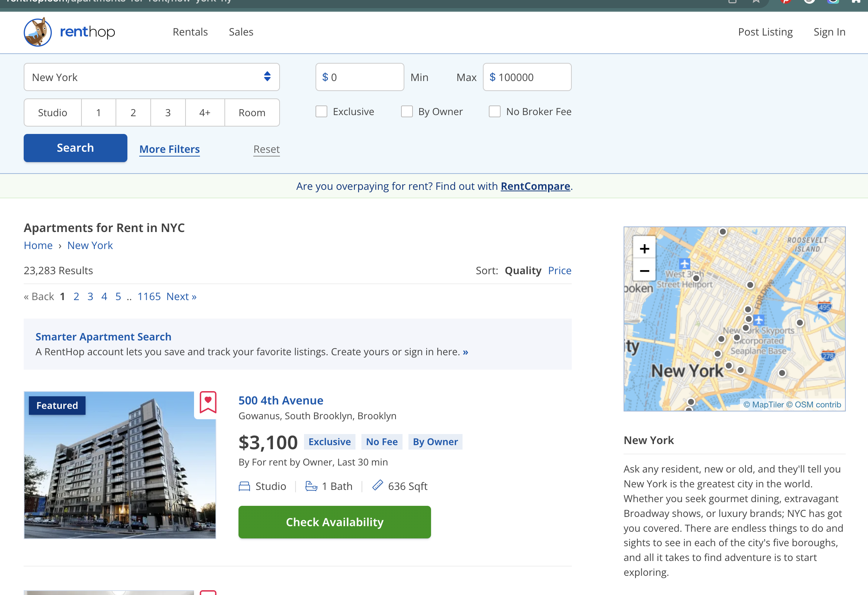The height and width of the screenshot is (595, 868).
Task: Open the New York location selector
Action: click(151, 77)
